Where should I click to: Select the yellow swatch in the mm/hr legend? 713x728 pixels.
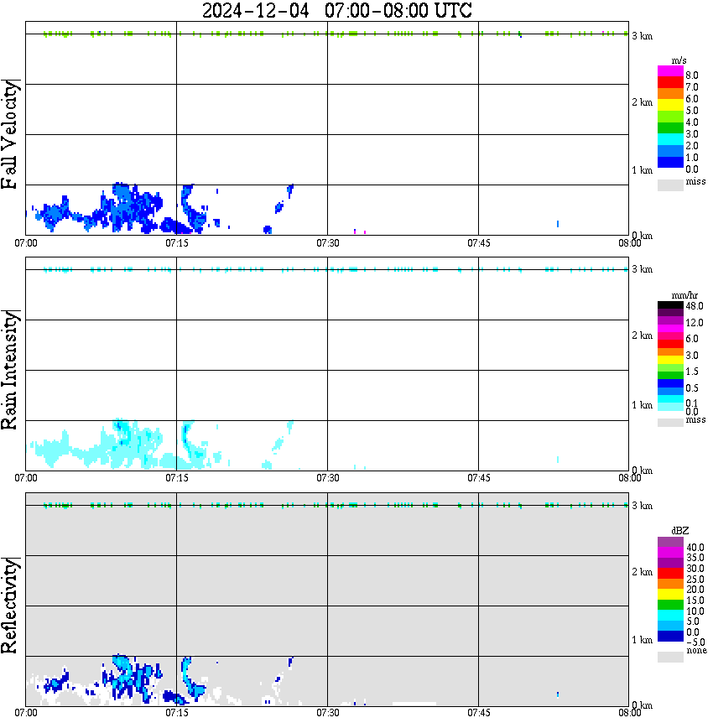point(670,359)
